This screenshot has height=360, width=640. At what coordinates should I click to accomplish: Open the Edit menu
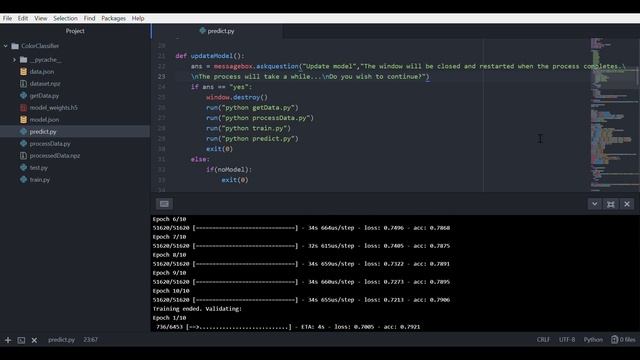23,18
